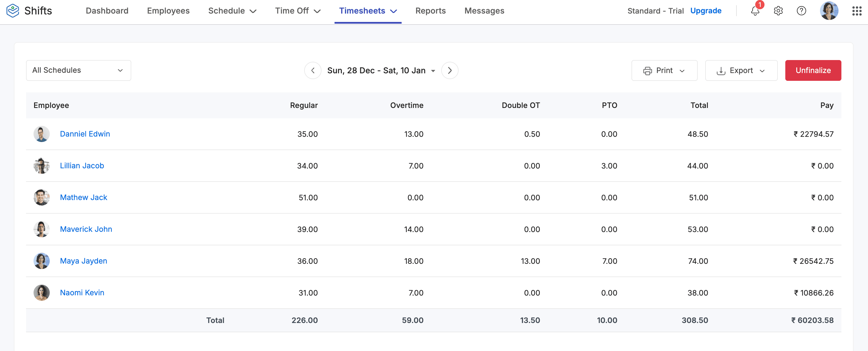The image size is (868, 351).
Task: Go to the Reports tab
Action: (430, 11)
